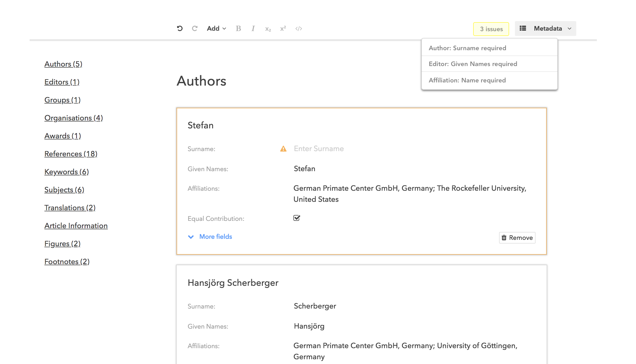Apply superscript formatting
This screenshot has height=364, width=636.
[283, 28]
